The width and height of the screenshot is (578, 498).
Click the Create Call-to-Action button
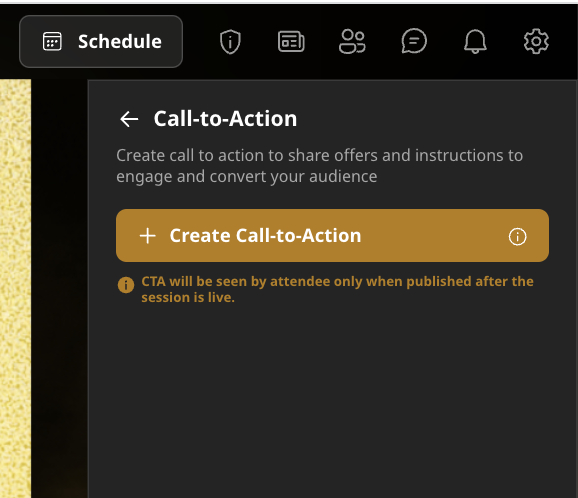point(332,236)
